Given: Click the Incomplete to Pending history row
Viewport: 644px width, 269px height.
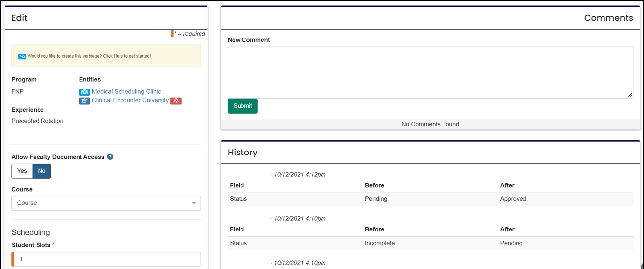Looking at the screenshot, I should click(x=430, y=243).
